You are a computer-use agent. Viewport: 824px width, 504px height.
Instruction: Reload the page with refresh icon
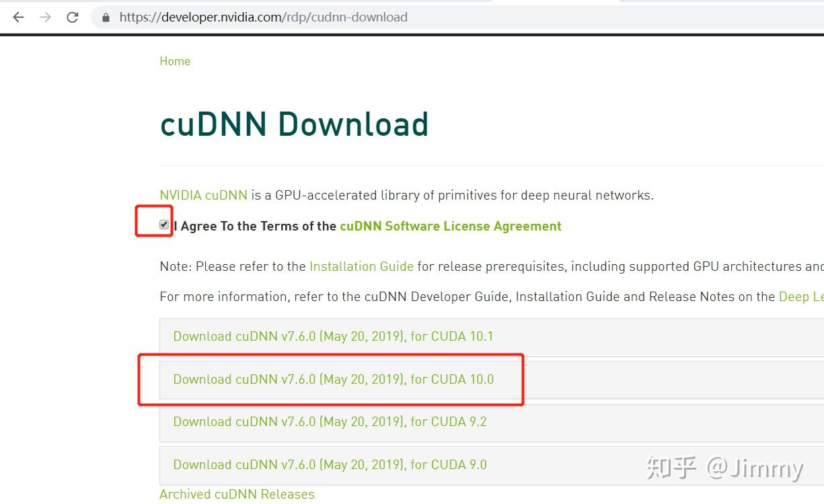tap(73, 17)
